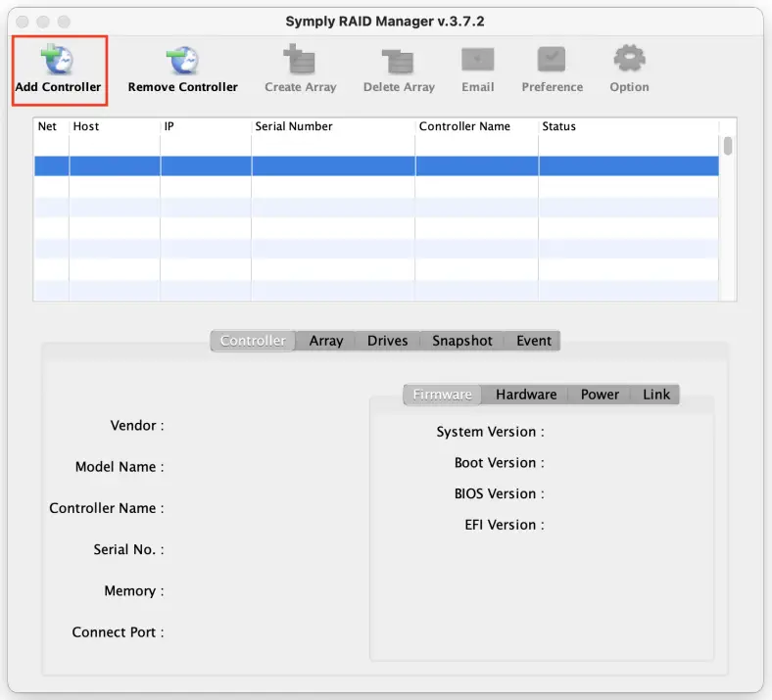The height and width of the screenshot is (700, 772).
Task: Click the red close window button
Action: tap(23, 22)
